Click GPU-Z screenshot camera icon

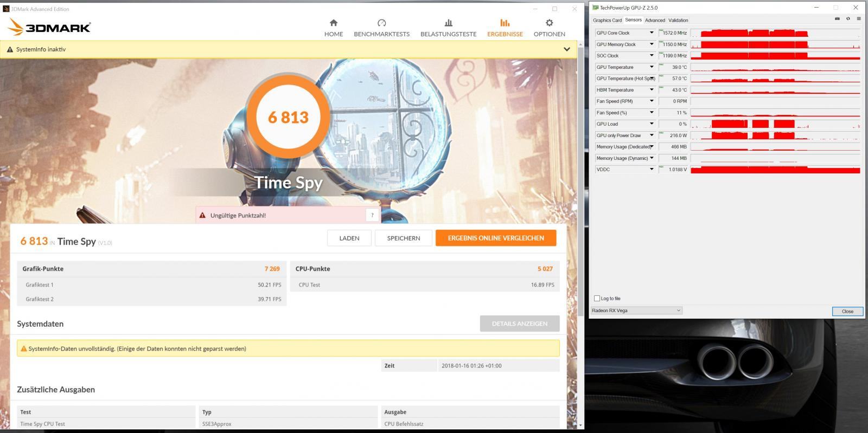(837, 19)
